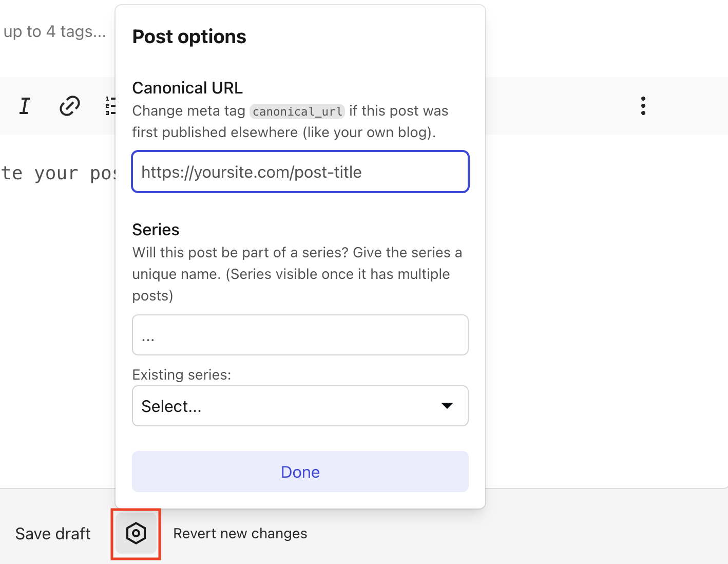Click the ordered list toolbar icon
Screen dimensions: 728x564
pos(110,106)
